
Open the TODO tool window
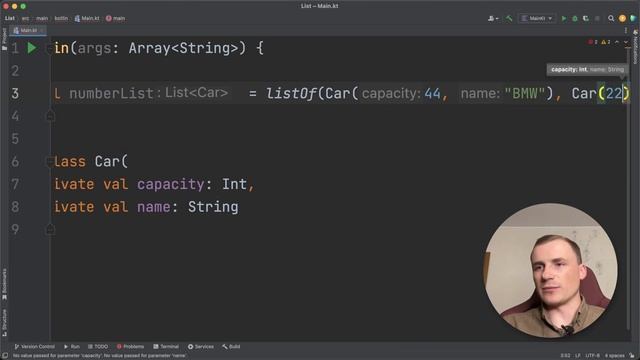pyautogui.click(x=98, y=347)
